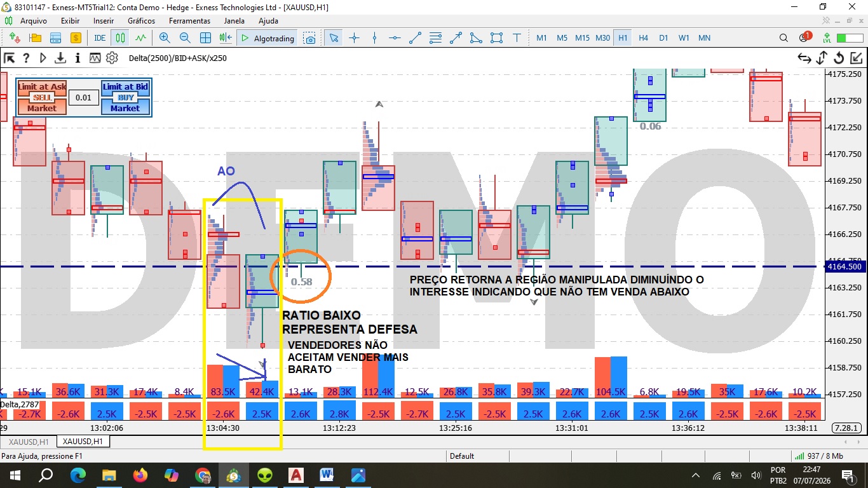Click the BUY Market button

pyautogui.click(x=125, y=108)
